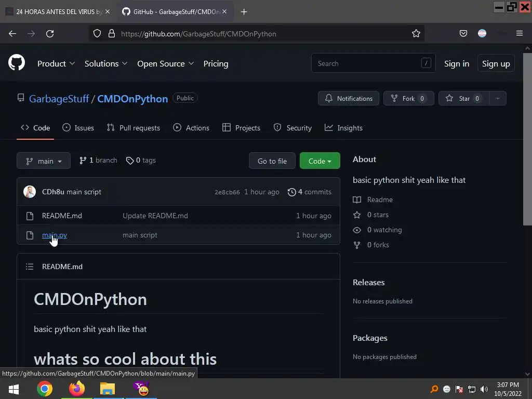
Task: Switch to the Projects tab
Action: 241,128
